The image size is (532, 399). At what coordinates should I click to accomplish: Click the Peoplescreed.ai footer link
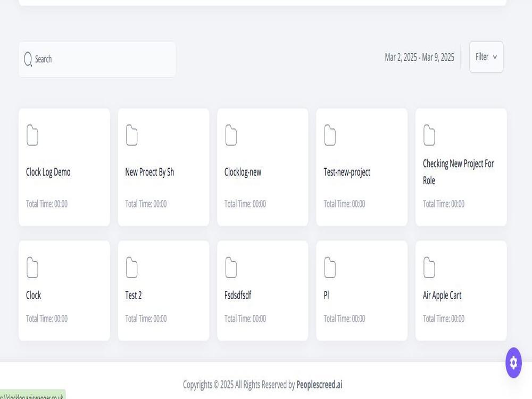coord(319,385)
